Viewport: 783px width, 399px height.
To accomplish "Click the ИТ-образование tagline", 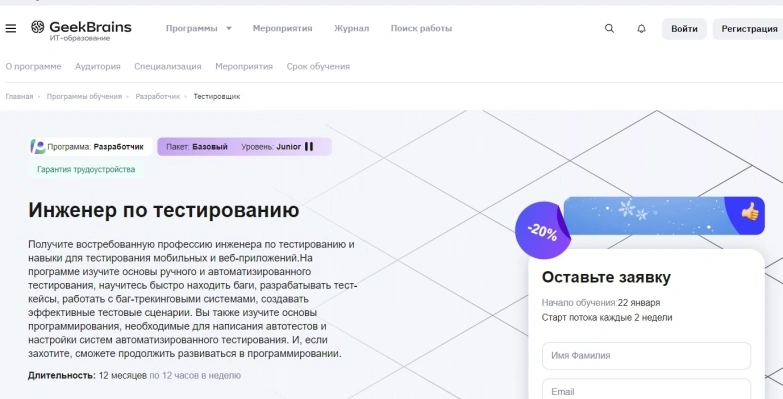I will pos(79,38).
